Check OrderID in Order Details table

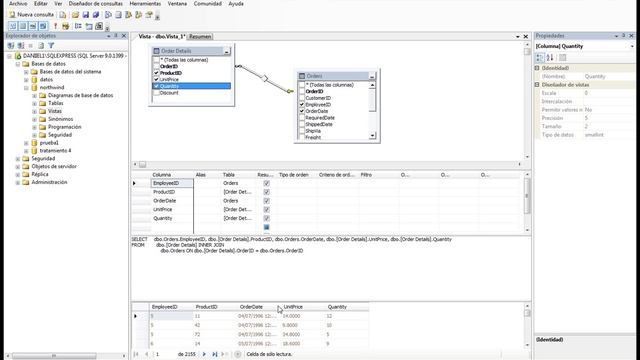pos(156,67)
